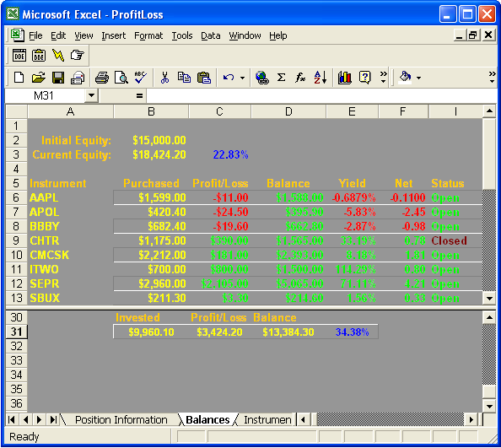
Task: Click the lower pane scroll down arrow
Action: pos(489,407)
